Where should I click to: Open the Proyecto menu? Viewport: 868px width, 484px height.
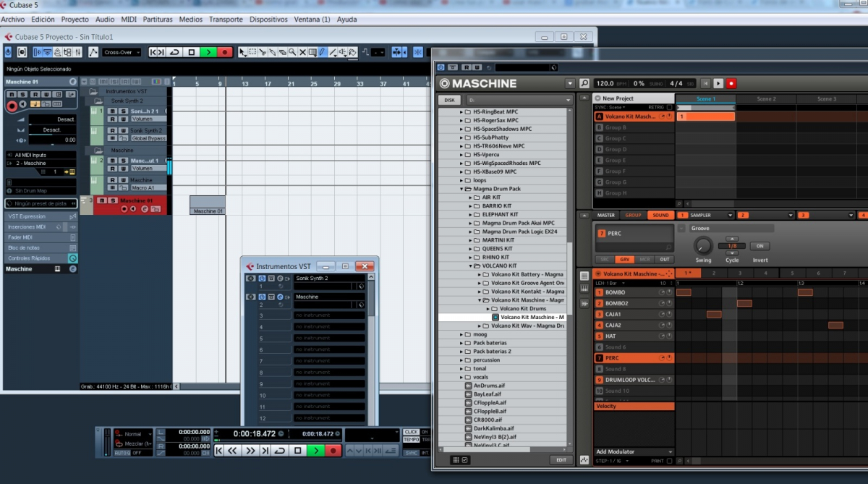75,20
